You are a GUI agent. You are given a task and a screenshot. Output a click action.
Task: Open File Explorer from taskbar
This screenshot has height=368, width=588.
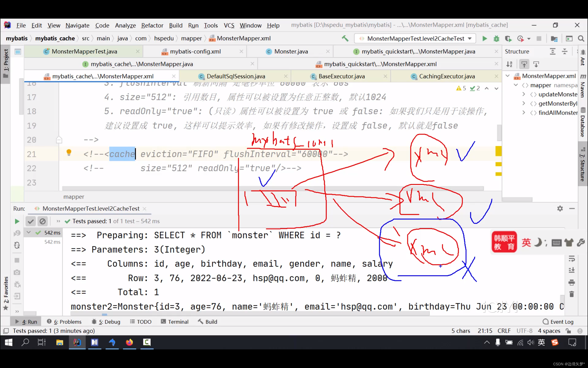[x=60, y=342]
